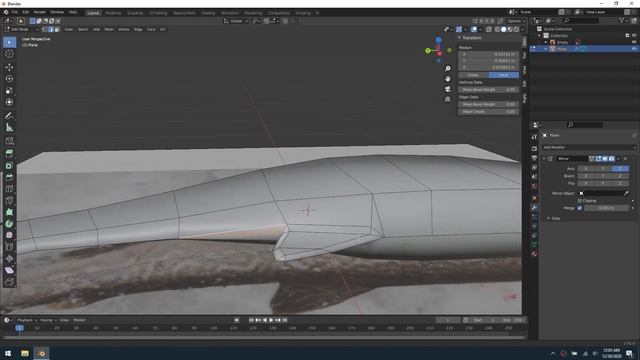
Task: Pick the Bevel tool
Action: pyautogui.click(x=9, y=177)
